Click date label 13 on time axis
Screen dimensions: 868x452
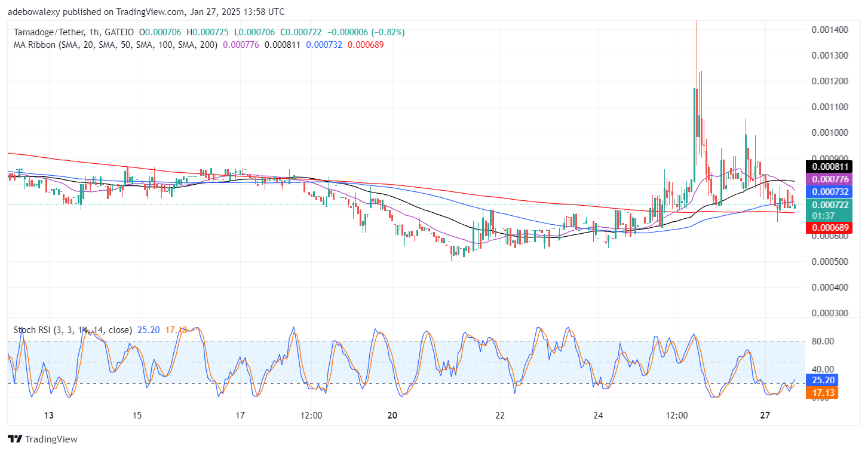[x=49, y=416]
